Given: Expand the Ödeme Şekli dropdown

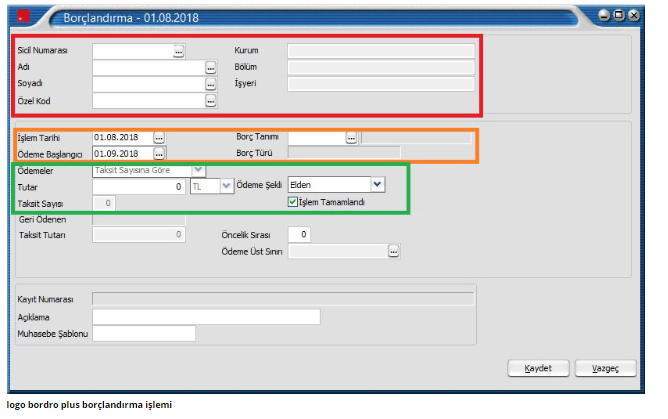Looking at the screenshot, I should tap(377, 185).
